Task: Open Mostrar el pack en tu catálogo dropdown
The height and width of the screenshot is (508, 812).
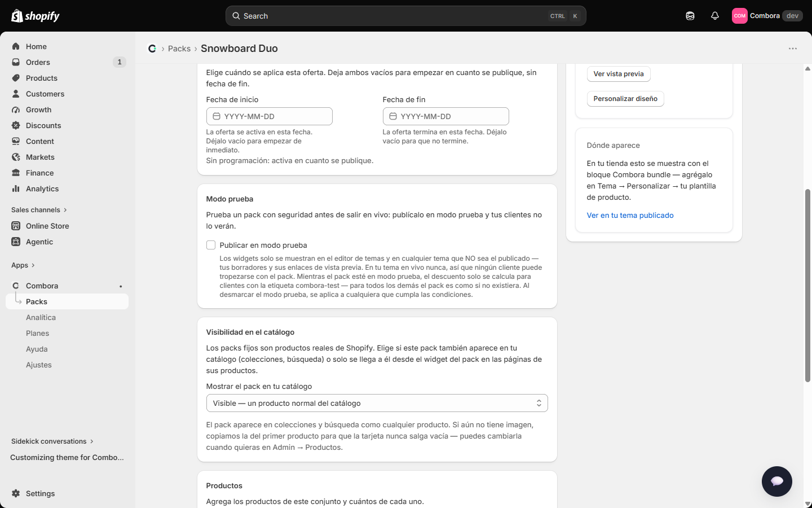Action: coord(377,403)
